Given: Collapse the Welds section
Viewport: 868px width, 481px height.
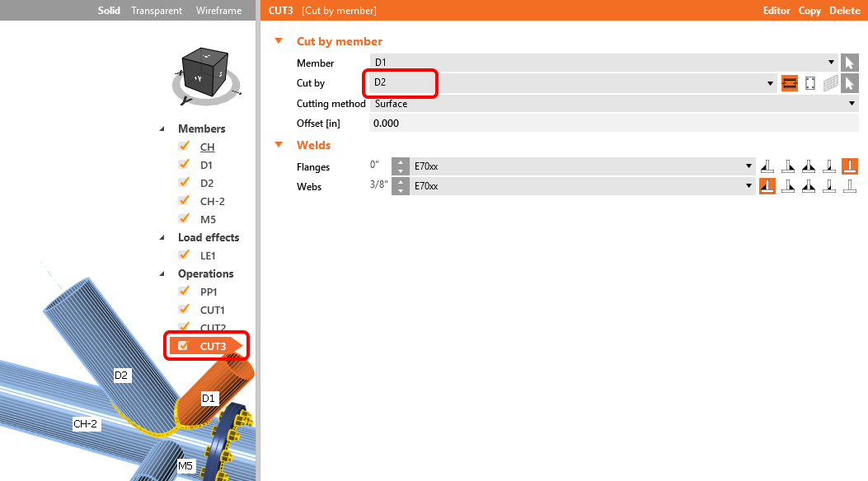Looking at the screenshot, I should pos(279,145).
